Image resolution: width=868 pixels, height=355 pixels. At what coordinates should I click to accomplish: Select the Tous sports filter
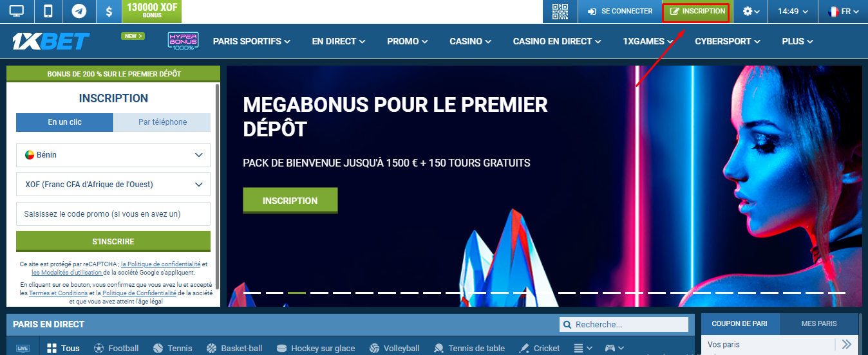point(63,349)
